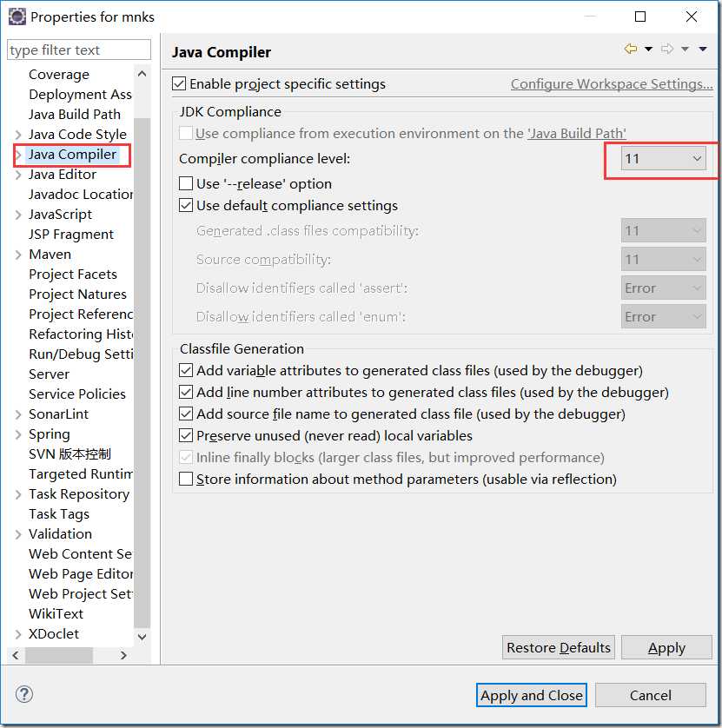Click tree scrollbar up arrow
722x728 pixels.
tap(142, 73)
